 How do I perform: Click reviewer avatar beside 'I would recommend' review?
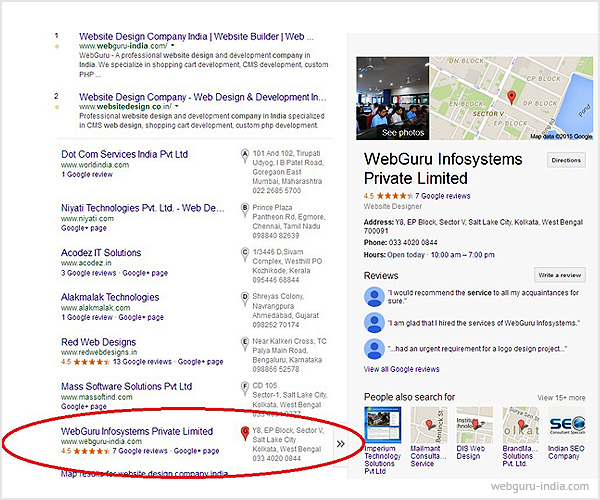(x=374, y=296)
